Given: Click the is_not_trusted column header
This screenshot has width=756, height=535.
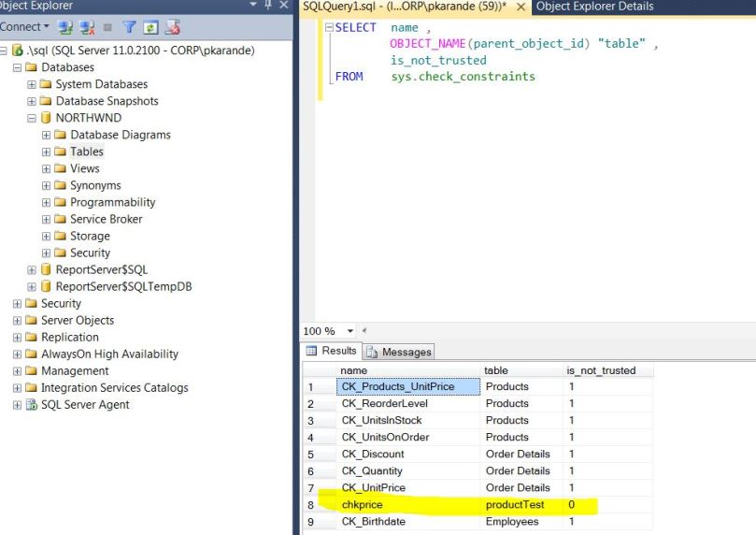Looking at the screenshot, I should pyautogui.click(x=601, y=370).
